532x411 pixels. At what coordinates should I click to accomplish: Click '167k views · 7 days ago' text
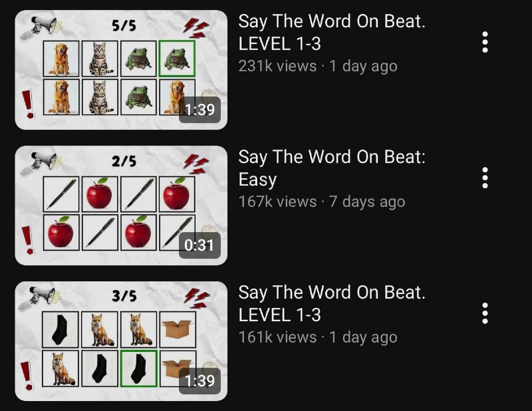point(322,202)
